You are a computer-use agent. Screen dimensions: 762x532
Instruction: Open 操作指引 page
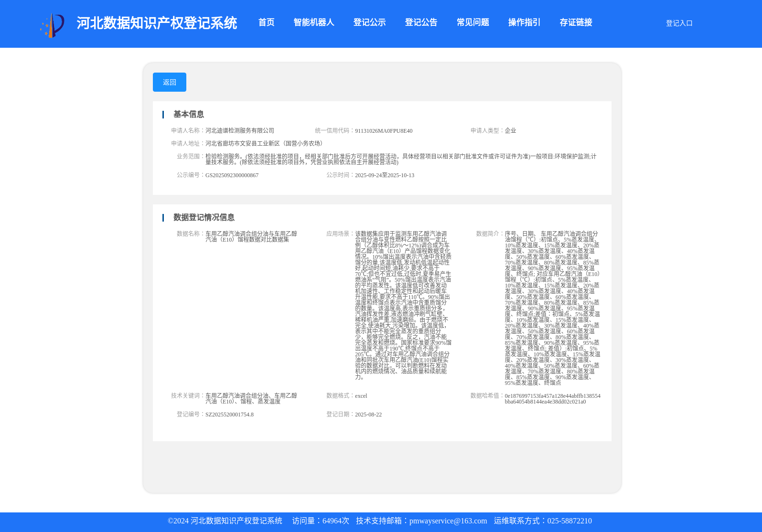524,22
